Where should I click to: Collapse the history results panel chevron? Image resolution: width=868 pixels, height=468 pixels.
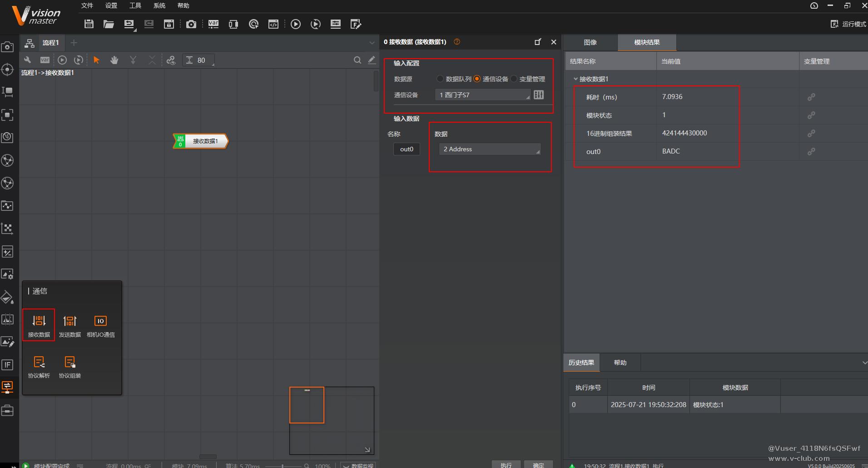click(x=864, y=363)
